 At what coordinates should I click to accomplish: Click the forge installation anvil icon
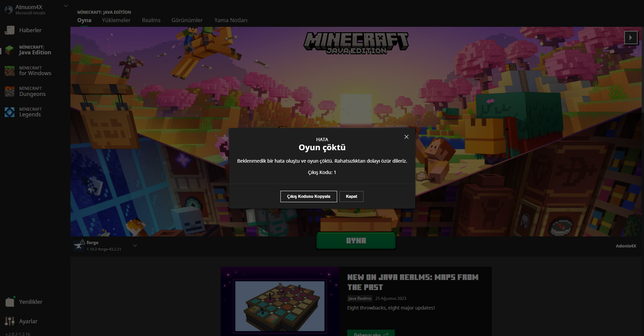(x=79, y=245)
